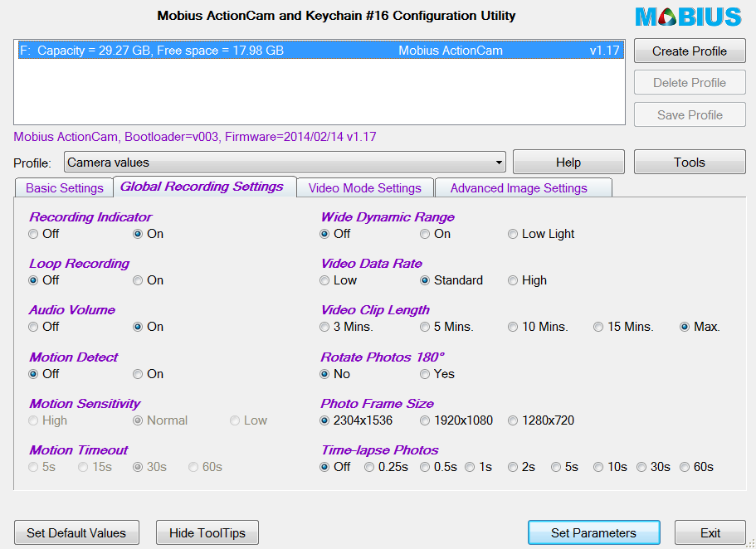Viewport: 756px width, 549px height.
Task: Choose Low video data rate
Action: (338, 280)
